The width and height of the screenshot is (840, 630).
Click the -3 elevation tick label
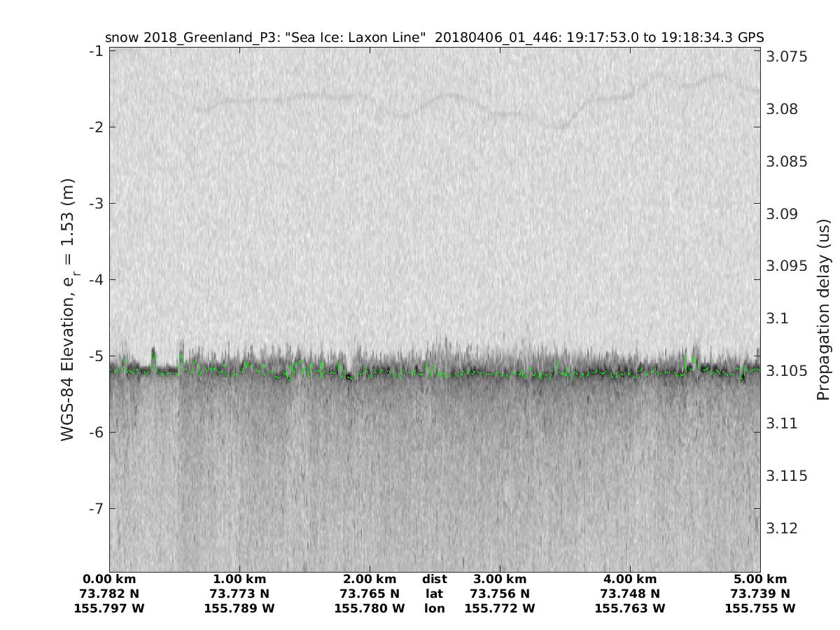(x=96, y=204)
